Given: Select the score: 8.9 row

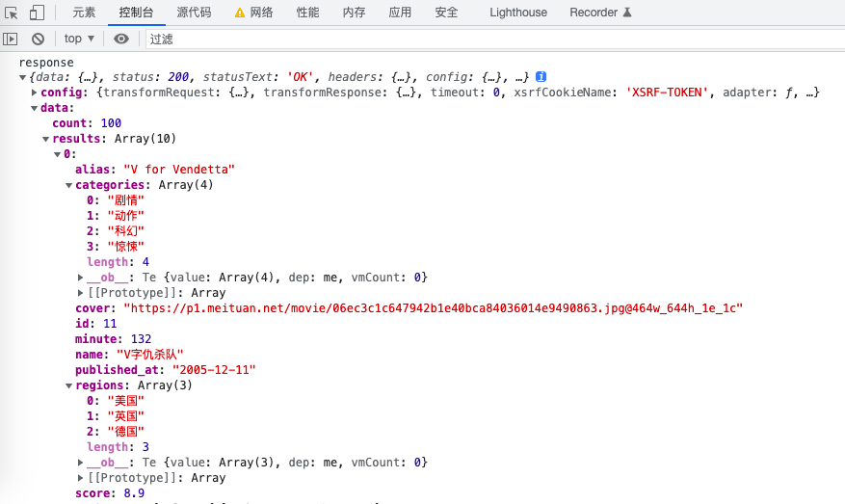Looking at the screenshot, I should [110, 493].
